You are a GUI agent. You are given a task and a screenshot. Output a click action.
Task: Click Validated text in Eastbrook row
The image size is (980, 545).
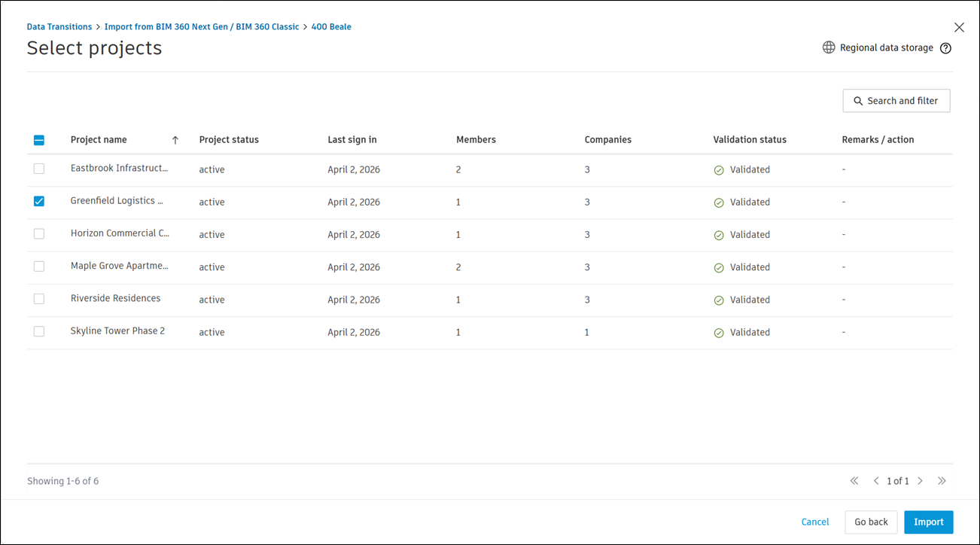[x=750, y=169]
